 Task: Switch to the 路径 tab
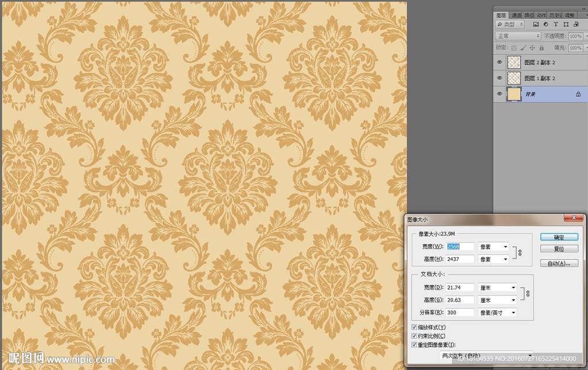click(529, 15)
